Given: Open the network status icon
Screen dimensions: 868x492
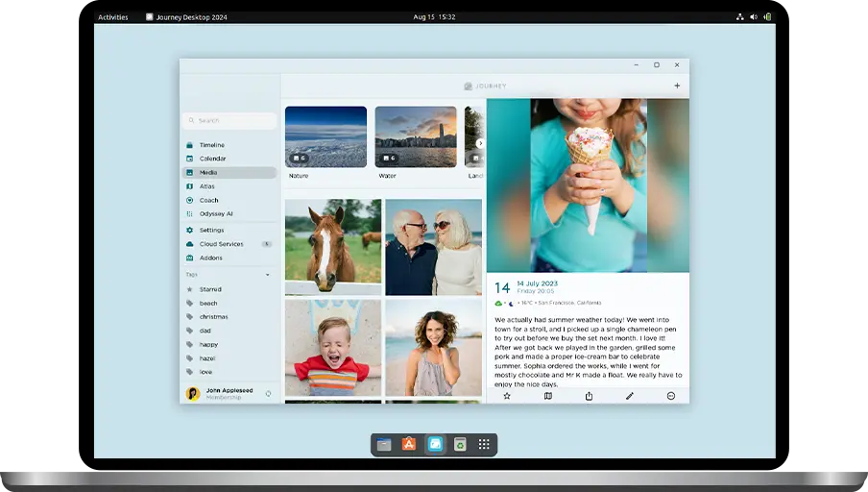Looking at the screenshot, I should pos(739,17).
